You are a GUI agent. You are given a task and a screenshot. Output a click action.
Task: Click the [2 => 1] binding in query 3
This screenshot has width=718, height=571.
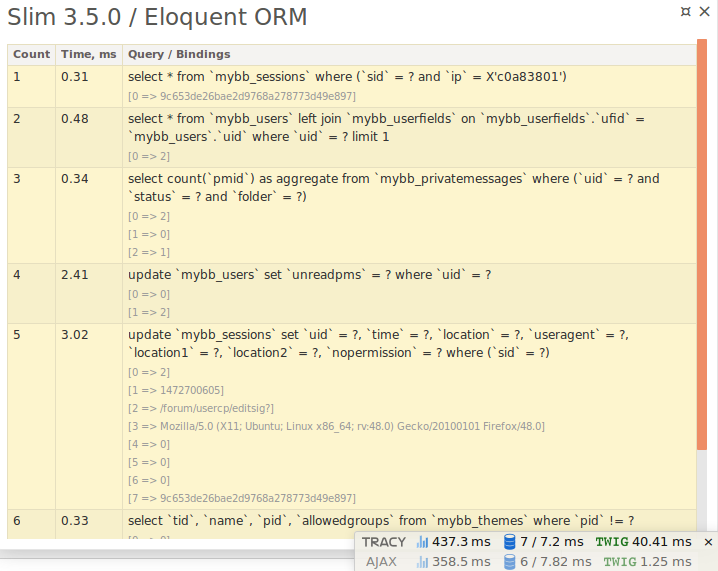[149, 252]
